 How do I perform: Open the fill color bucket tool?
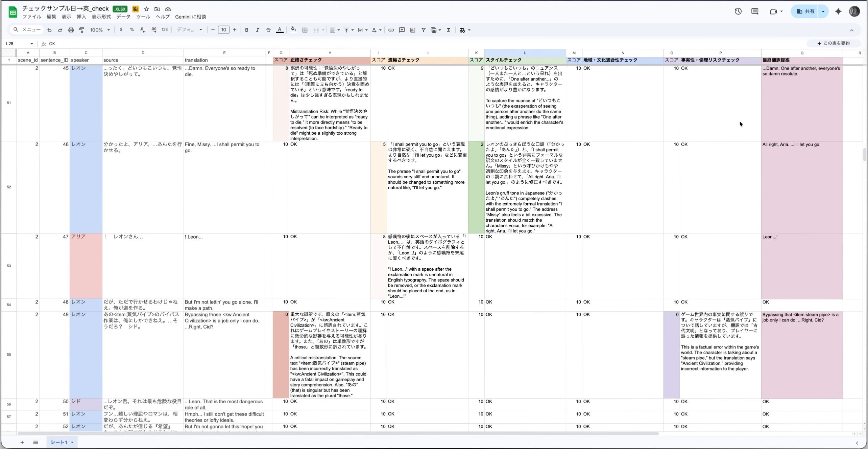coord(293,30)
